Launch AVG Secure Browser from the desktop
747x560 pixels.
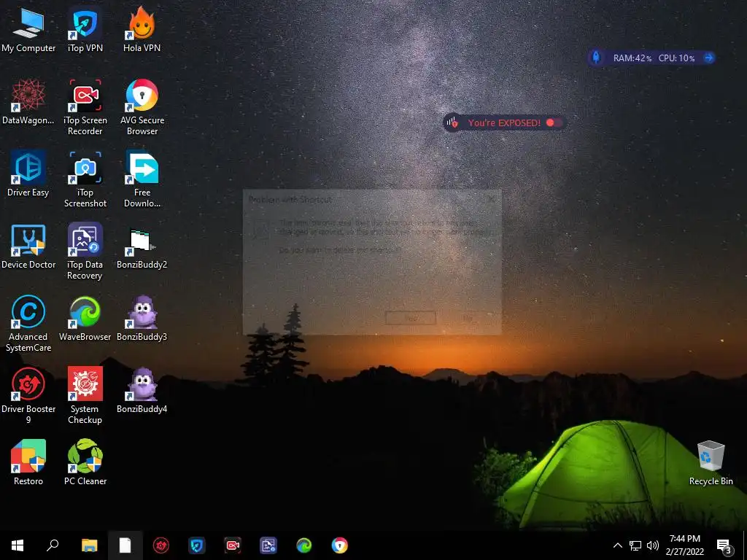tap(142, 108)
